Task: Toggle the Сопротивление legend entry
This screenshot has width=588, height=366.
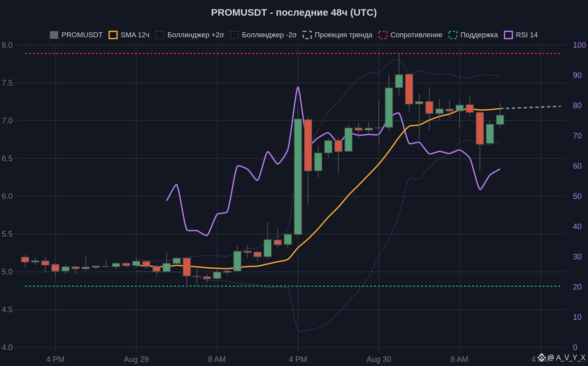Action: pyautogui.click(x=410, y=35)
